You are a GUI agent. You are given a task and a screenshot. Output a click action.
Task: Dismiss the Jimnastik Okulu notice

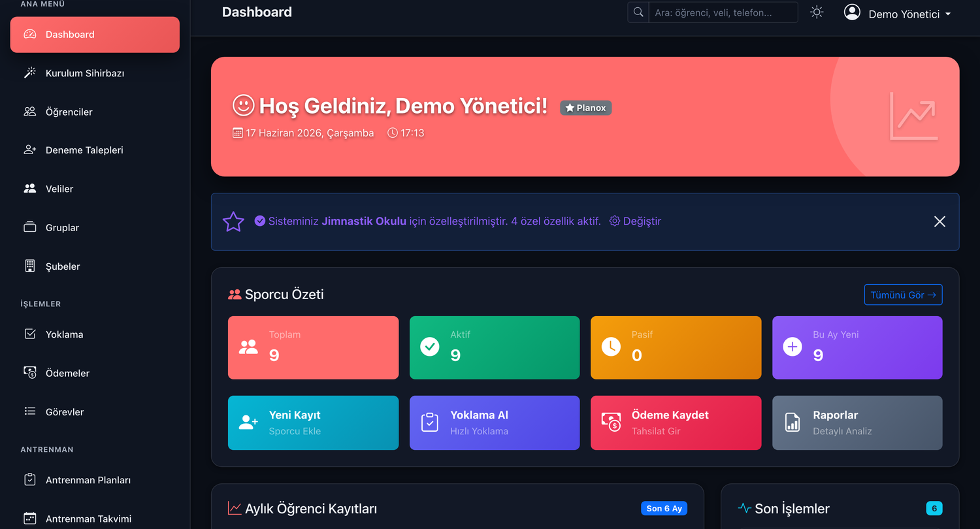939,221
